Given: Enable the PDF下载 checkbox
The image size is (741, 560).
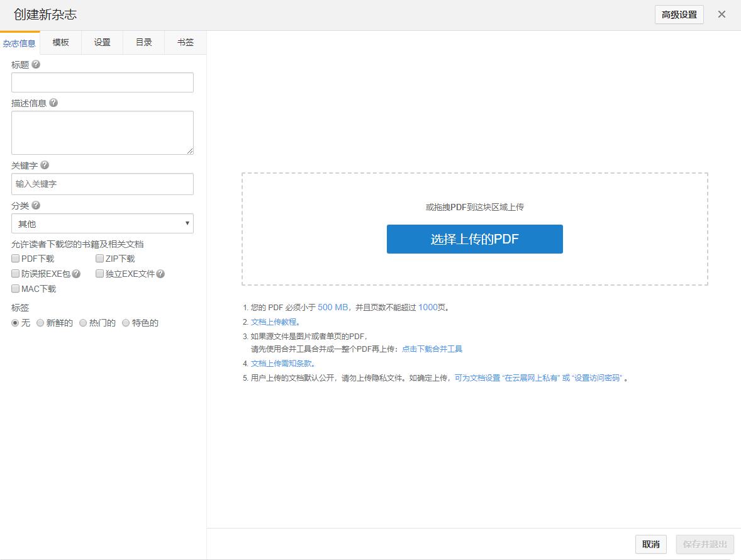Looking at the screenshot, I should click(x=16, y=258).
